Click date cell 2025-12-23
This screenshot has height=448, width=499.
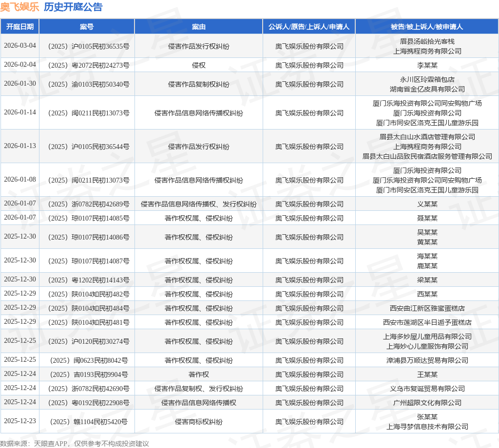[x=19, y=421]
